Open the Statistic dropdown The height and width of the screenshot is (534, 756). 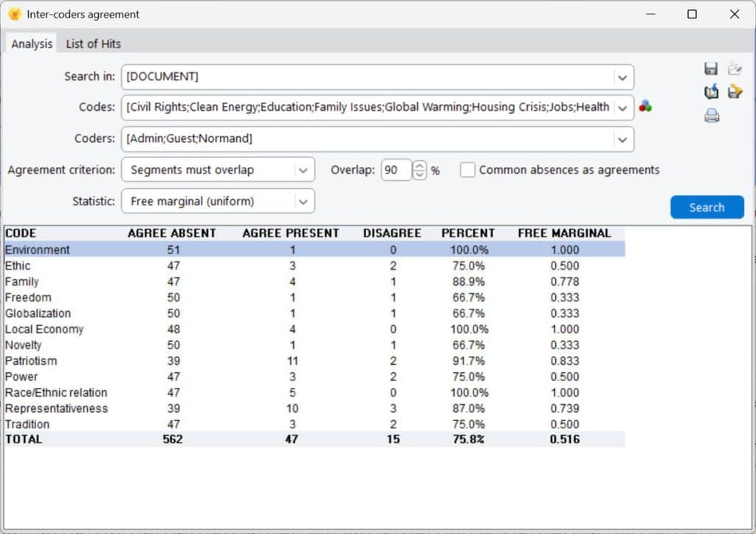(x=303, y=202)
